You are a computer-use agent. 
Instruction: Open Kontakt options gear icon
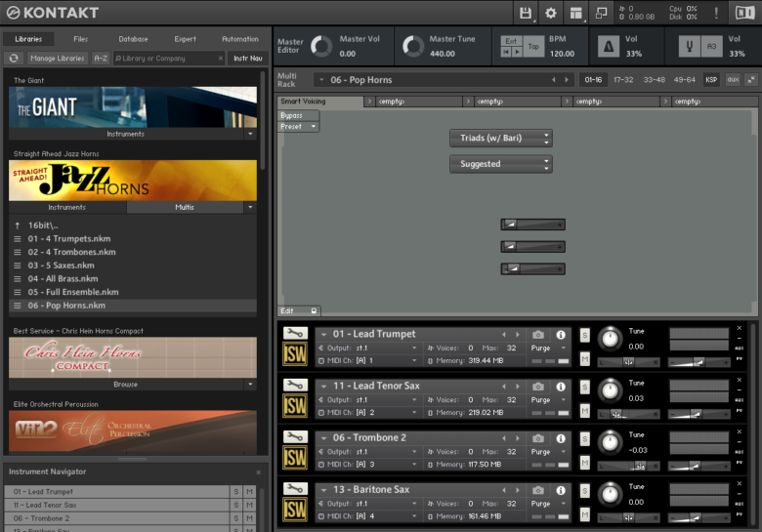point(551,13)
